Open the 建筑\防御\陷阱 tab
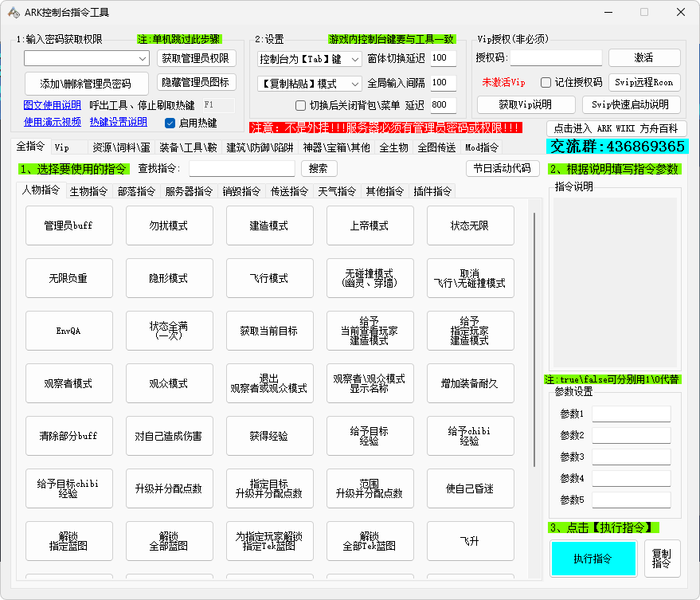 260,147
